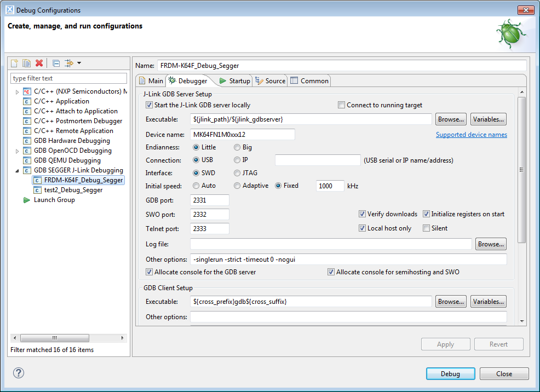Collapse the GDB SEGGER J-Link Debugging node
The image size is (540, 392).
(18, 170)
